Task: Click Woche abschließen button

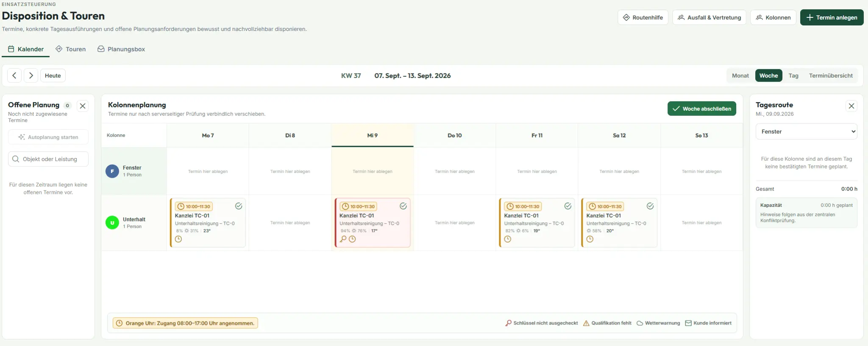Action: [x=702, y=109]
